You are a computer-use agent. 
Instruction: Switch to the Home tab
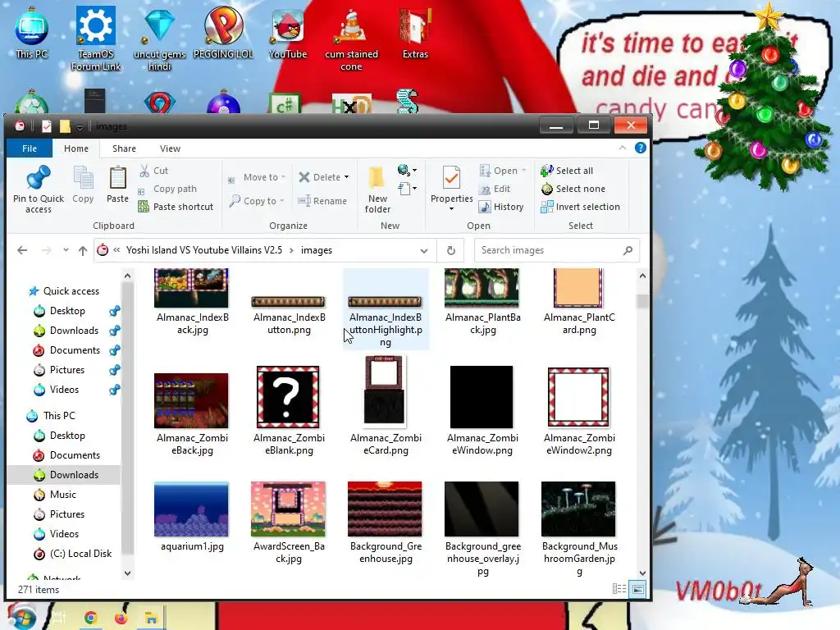point(76,148)
